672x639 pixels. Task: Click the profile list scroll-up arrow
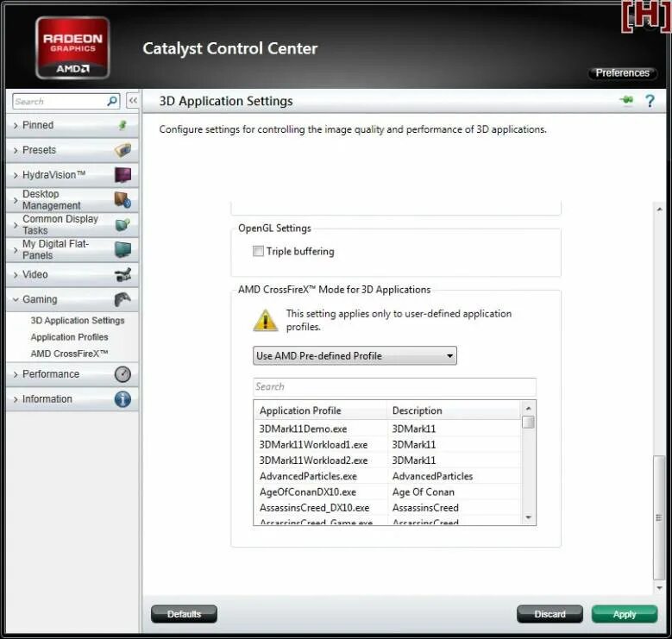point(528,408)
